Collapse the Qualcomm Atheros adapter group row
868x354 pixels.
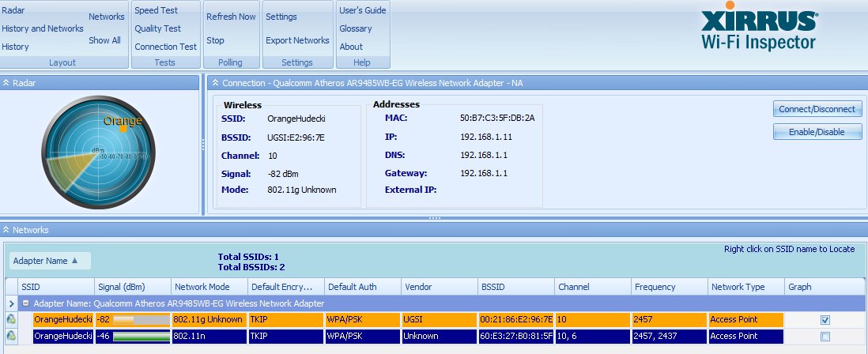point(26,303)
